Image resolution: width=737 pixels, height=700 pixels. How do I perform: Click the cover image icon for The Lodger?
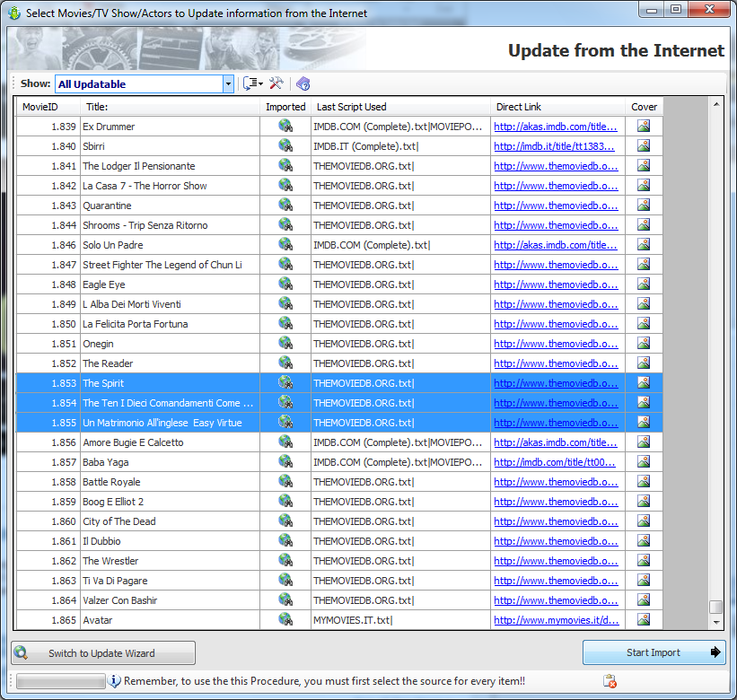tap(644, 165)
